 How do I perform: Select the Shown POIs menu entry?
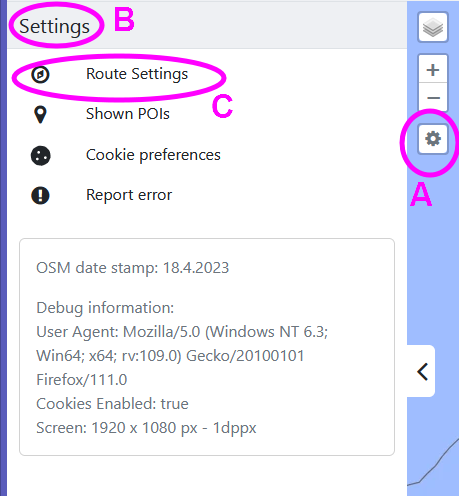[128, 114]
